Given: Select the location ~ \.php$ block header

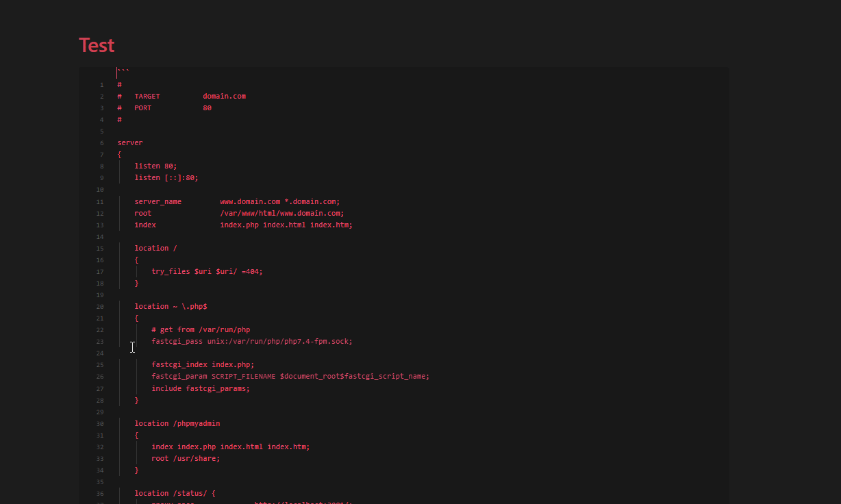Looking at the screenshot, I should tap(172, 306).
